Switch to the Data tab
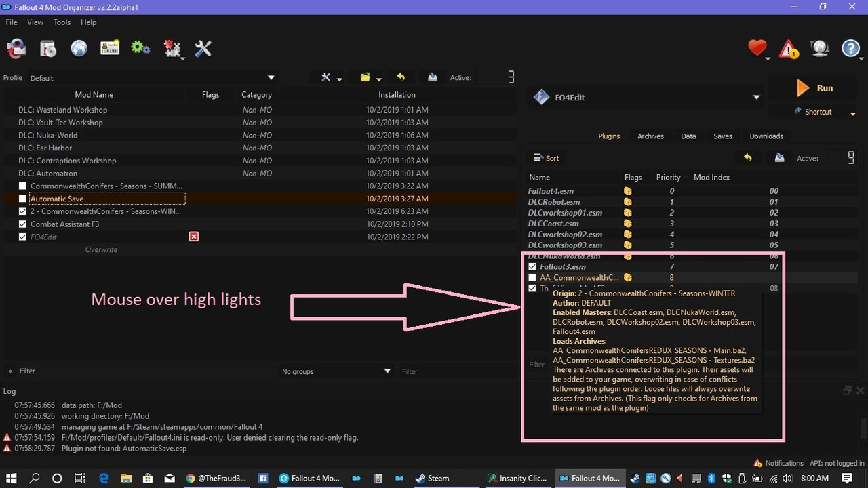Screen dimensions: 868x488 (x=688, y=136)
